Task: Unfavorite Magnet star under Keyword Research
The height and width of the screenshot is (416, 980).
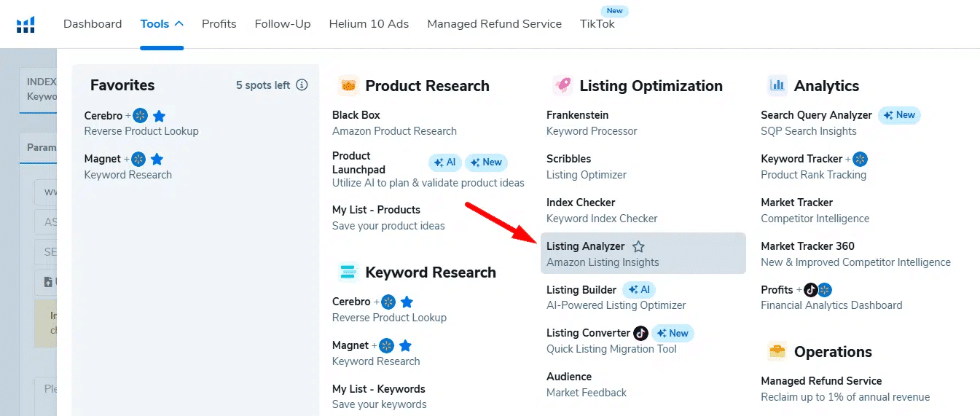Action: pos(406,345)
